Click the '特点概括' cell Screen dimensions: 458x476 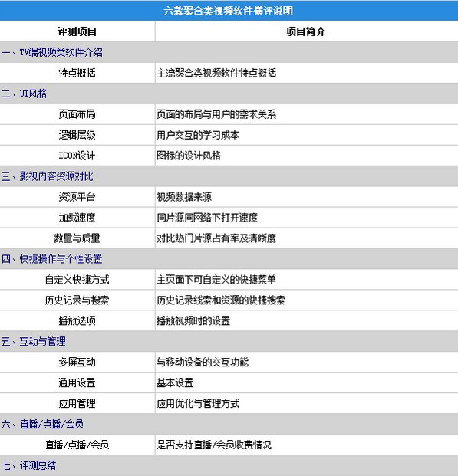click(77, 73)
